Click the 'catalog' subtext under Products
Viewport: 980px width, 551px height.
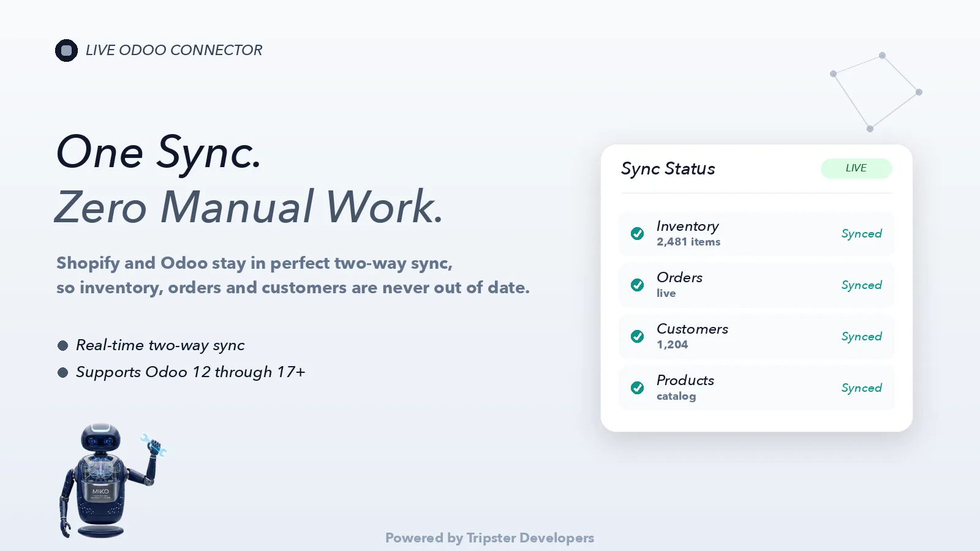[676, 396]
